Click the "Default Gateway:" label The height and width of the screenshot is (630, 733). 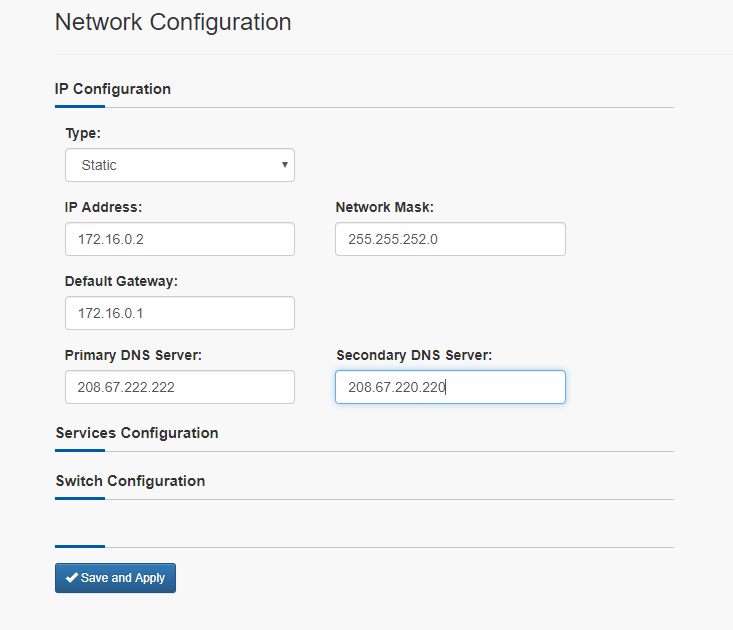tap(121, 281)
